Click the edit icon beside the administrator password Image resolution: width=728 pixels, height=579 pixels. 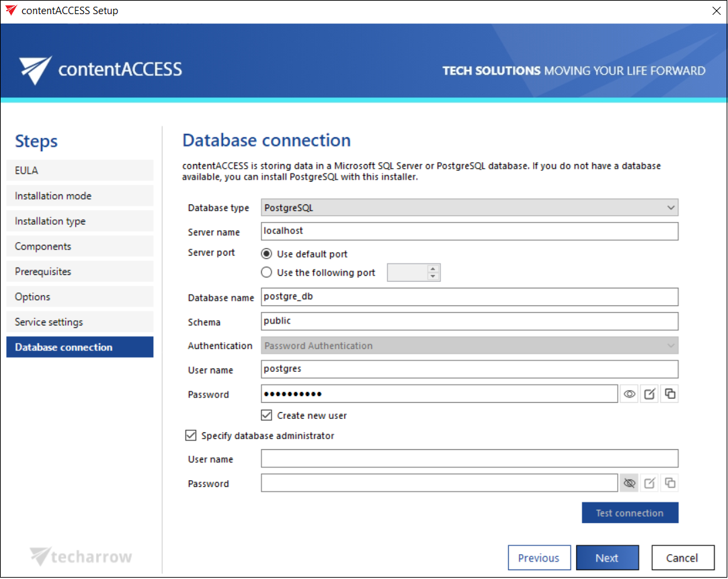tap(649, 483)
